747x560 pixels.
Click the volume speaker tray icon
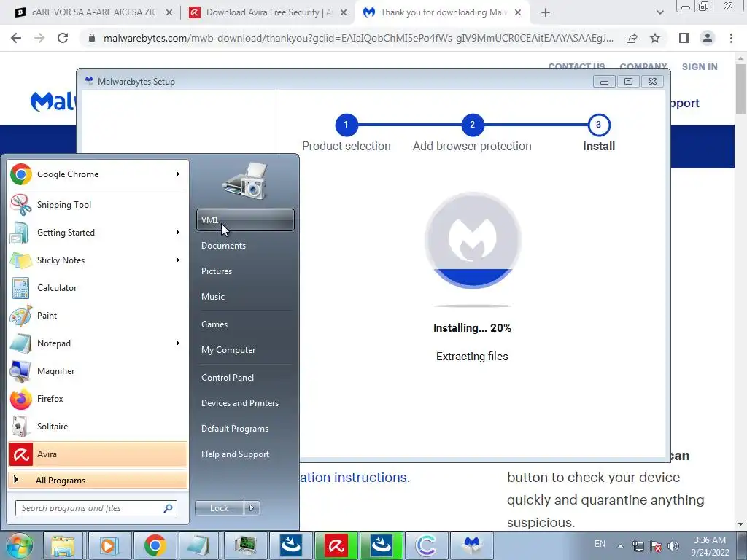(673, 546)
